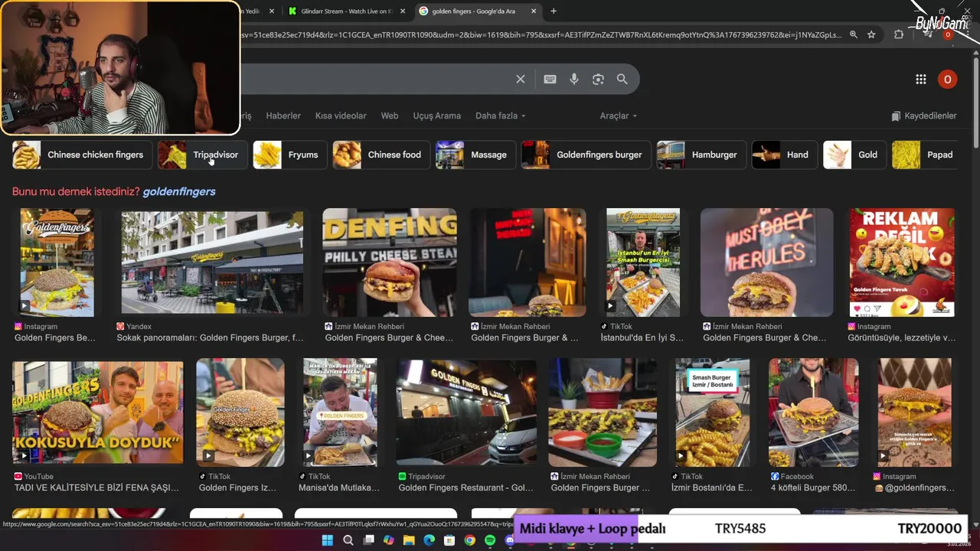Click the browser address bar URL
Screen dimensions: 980x551
[x=541, y=34]
